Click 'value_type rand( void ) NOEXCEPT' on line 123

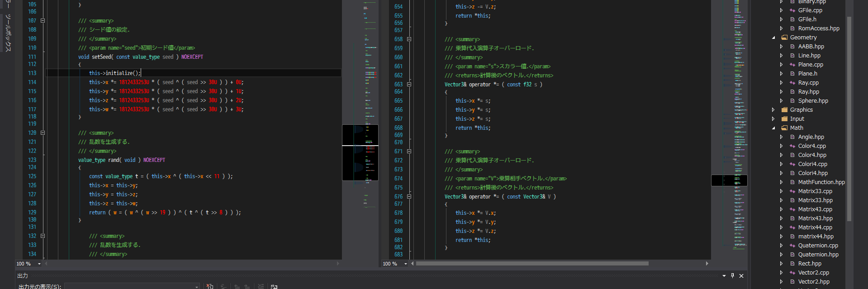122,160
